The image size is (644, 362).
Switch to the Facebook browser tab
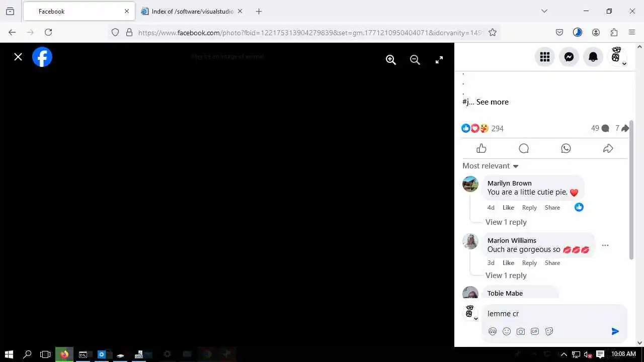[78, 11]
